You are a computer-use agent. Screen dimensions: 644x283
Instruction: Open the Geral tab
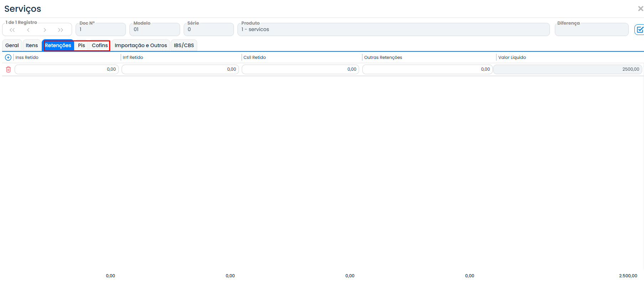12,45
